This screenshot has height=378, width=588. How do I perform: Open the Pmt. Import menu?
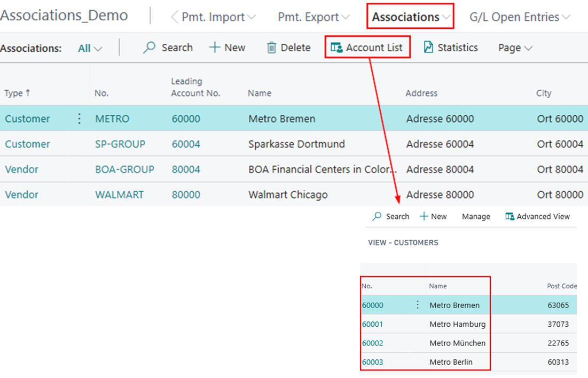tap(218, 17)
